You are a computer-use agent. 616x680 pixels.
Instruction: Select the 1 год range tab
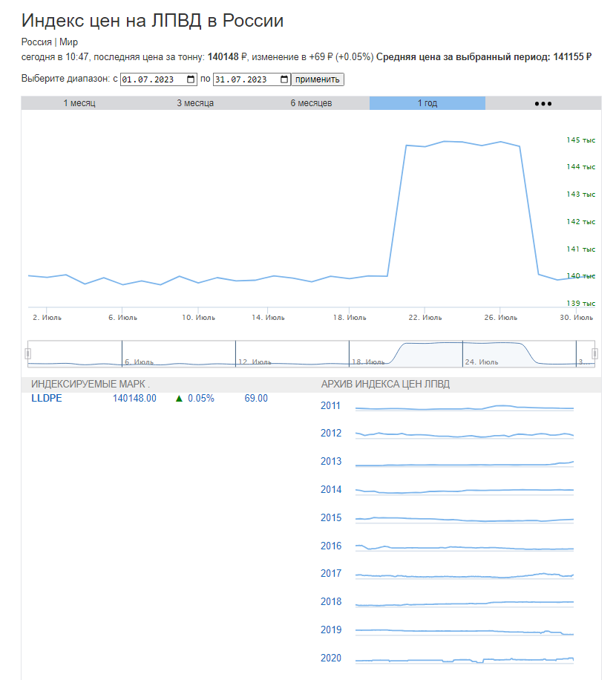pyautogui.click(x=427, y=103)
